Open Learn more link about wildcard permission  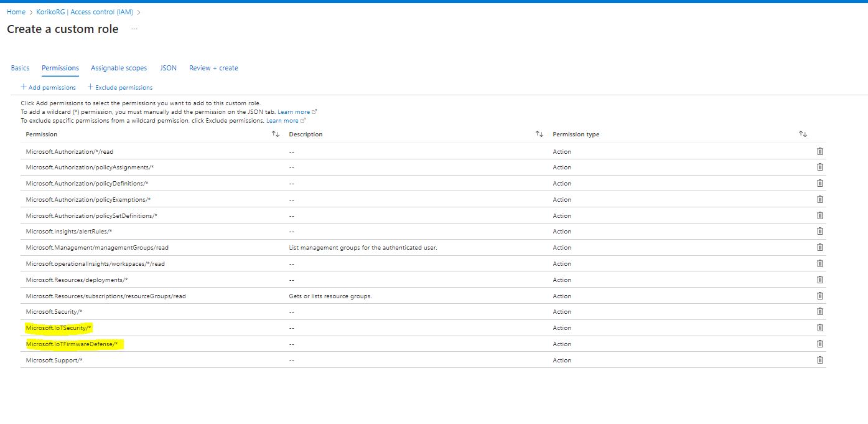point(297,112)
